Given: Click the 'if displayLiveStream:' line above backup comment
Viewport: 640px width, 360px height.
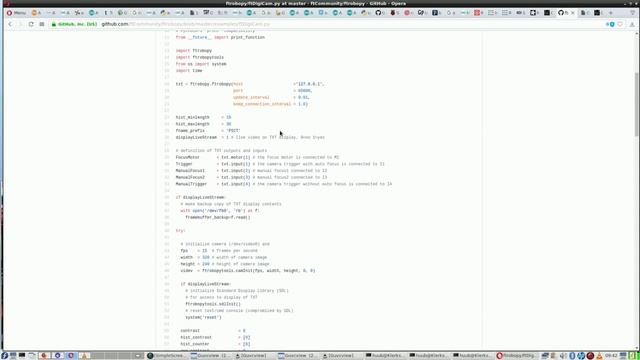Looking at the screenshot, I should click(x=200, y=197).
